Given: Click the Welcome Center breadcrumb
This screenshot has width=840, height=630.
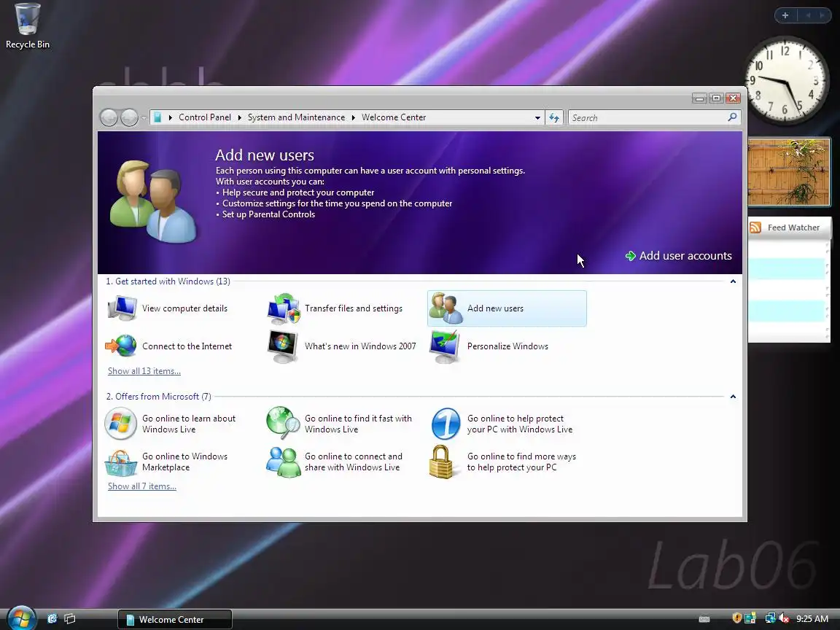Looking at the screenshot, I should pyautogui.click(x=394, y=117).
